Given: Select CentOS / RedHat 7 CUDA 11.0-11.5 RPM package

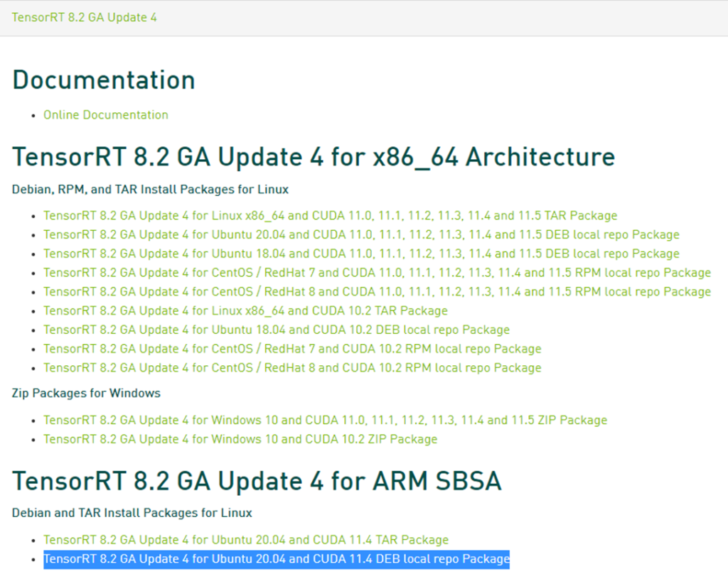Looking at the screenshot, I should (377, 273).
